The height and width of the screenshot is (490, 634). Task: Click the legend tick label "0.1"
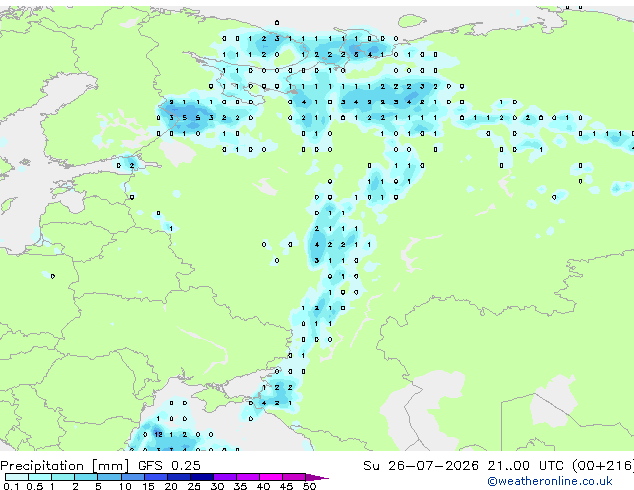tap(12, 486)
